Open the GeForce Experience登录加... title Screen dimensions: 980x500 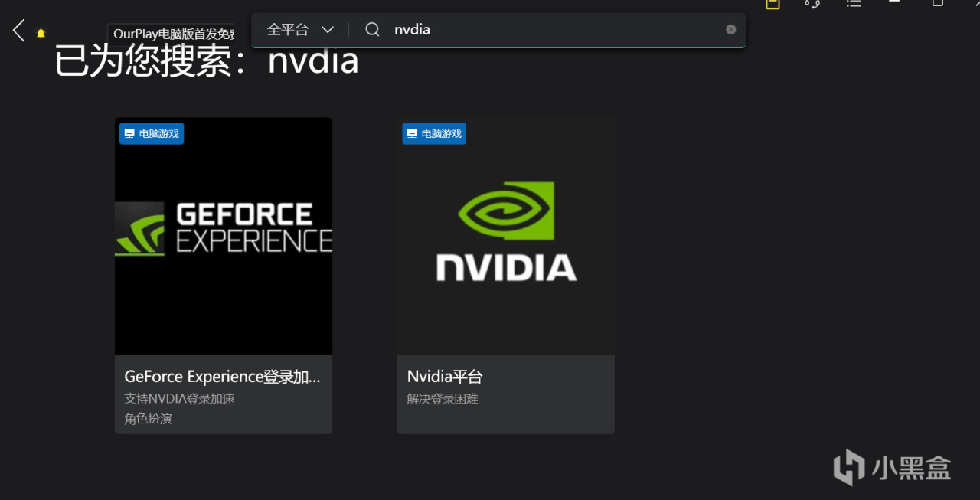(222, 377)
